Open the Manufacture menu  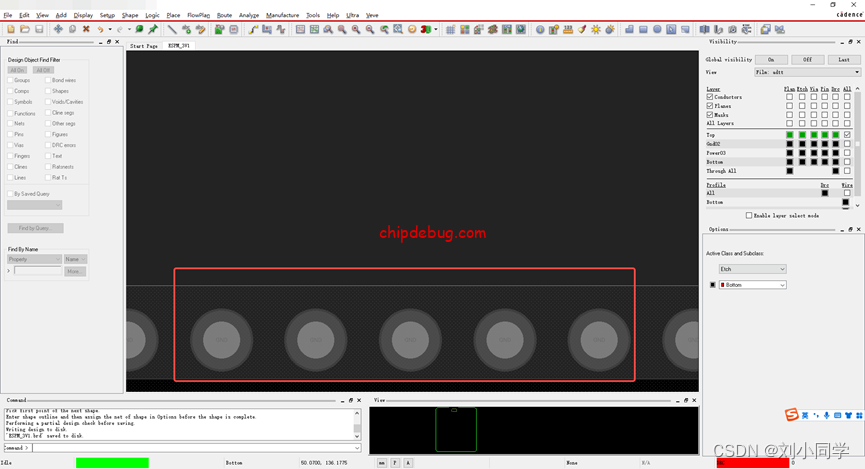(282, 16)
